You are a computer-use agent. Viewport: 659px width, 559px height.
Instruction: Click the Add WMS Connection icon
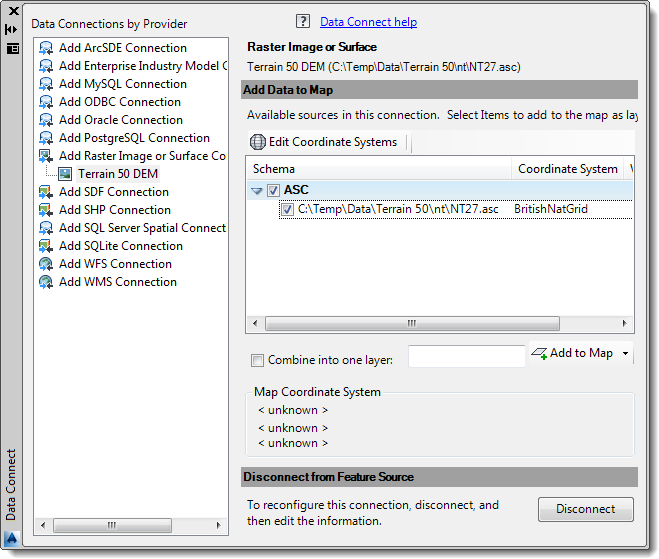[46, 282]
